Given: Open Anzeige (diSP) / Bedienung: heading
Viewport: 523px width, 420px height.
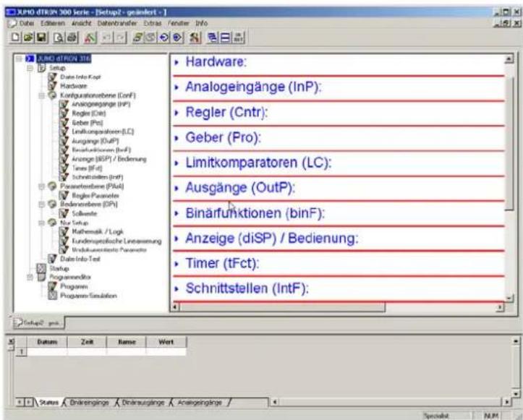Looking at the screenshot, I should [x=272, y=239].
